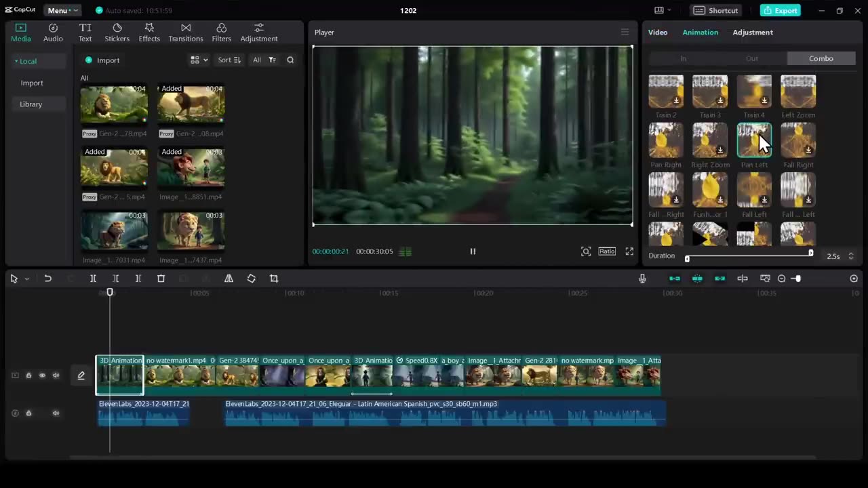Click the Shortcut button

pos(716,10)
